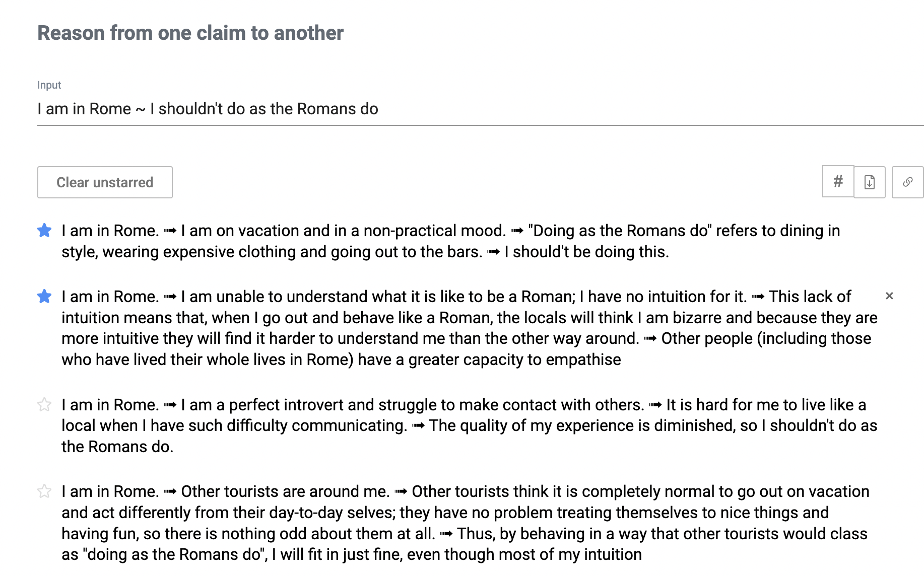
Task: Focus the claim Input text field
Action: [x=453, y=109]
